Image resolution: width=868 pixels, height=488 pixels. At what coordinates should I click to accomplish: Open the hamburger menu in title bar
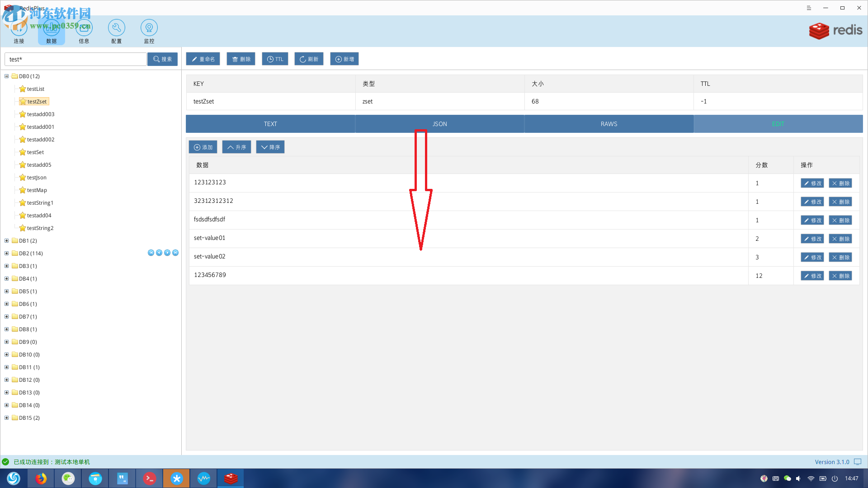point(809,8)
